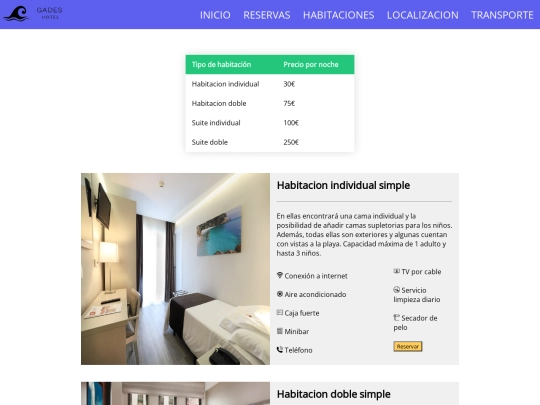Click the Habitacion individual table row
This screenshot has height=405, width=540.
tap(270, 84)
